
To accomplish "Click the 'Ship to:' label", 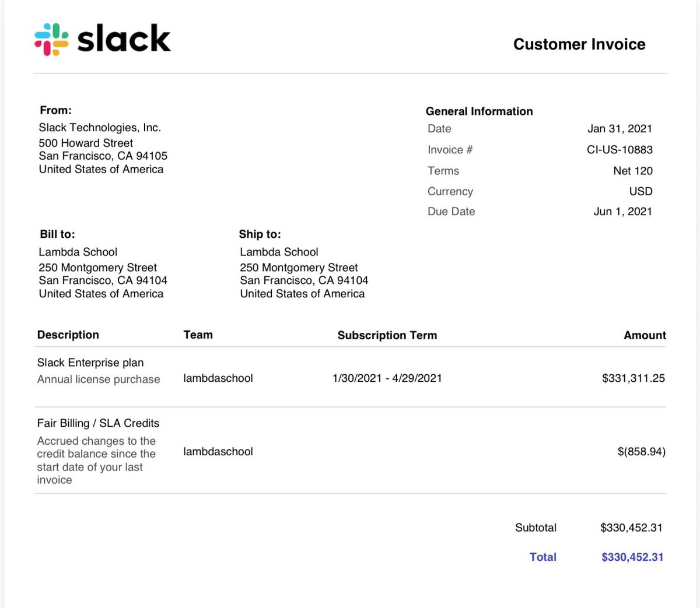I will tap(260, 234).
